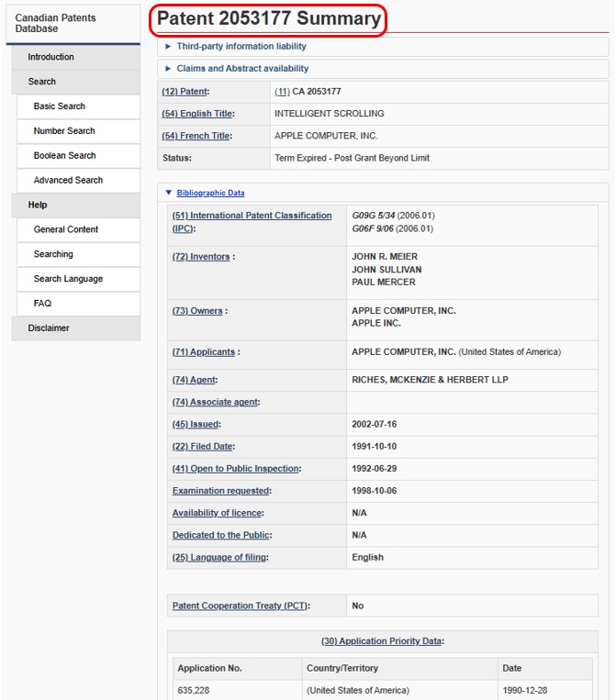The image size is (616, 700).
Task: Follow the (73) Owners link
Action: click(x=197, y=311)
